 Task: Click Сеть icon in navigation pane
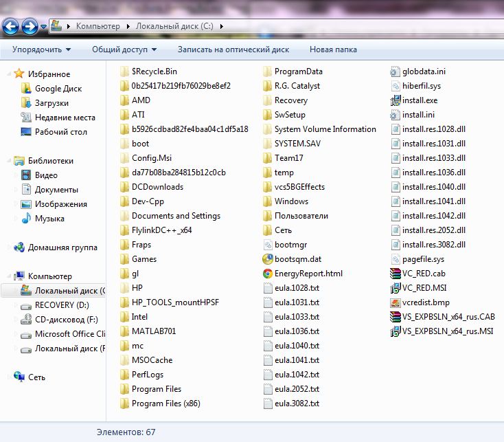[19, 377]
